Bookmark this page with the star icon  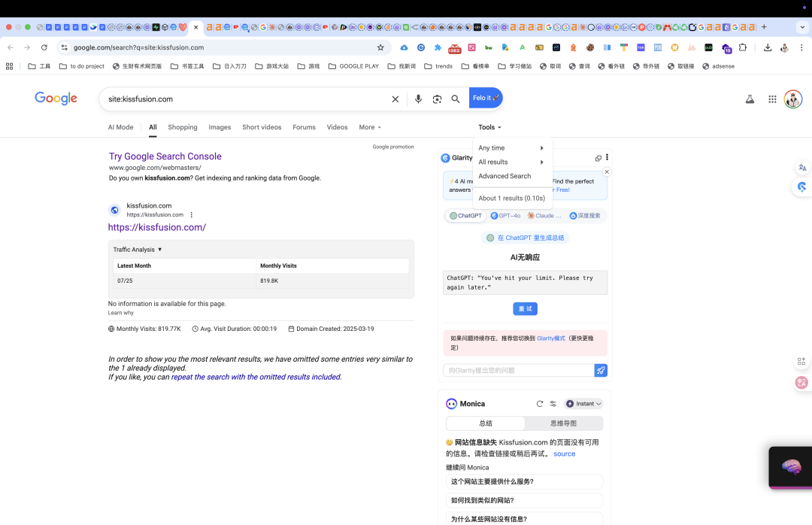[380, 47]
